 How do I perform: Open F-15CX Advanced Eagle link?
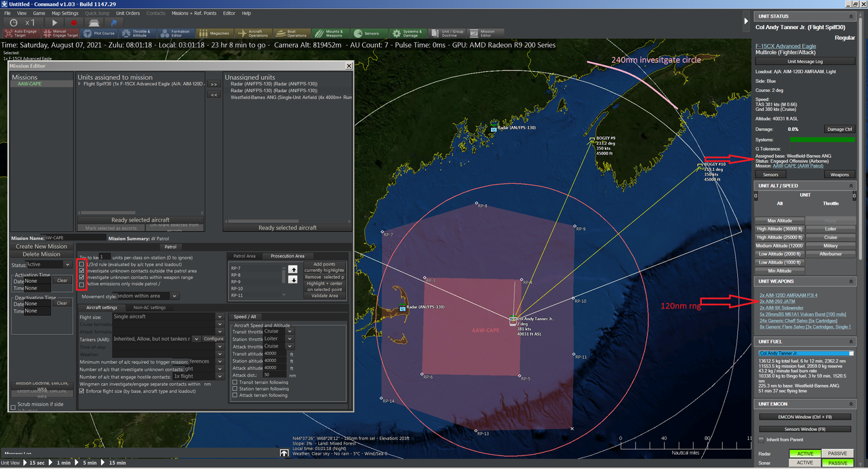click(x=786, y=46)
